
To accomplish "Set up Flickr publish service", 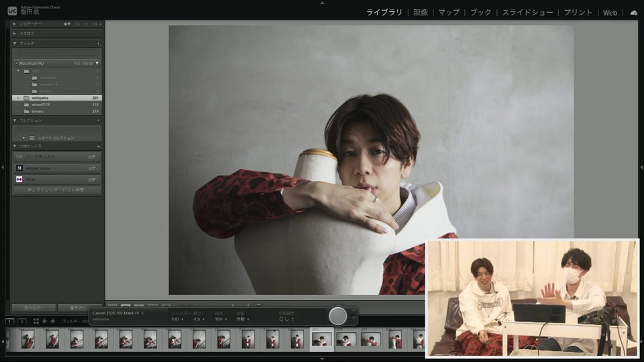I will pos(92,180).
